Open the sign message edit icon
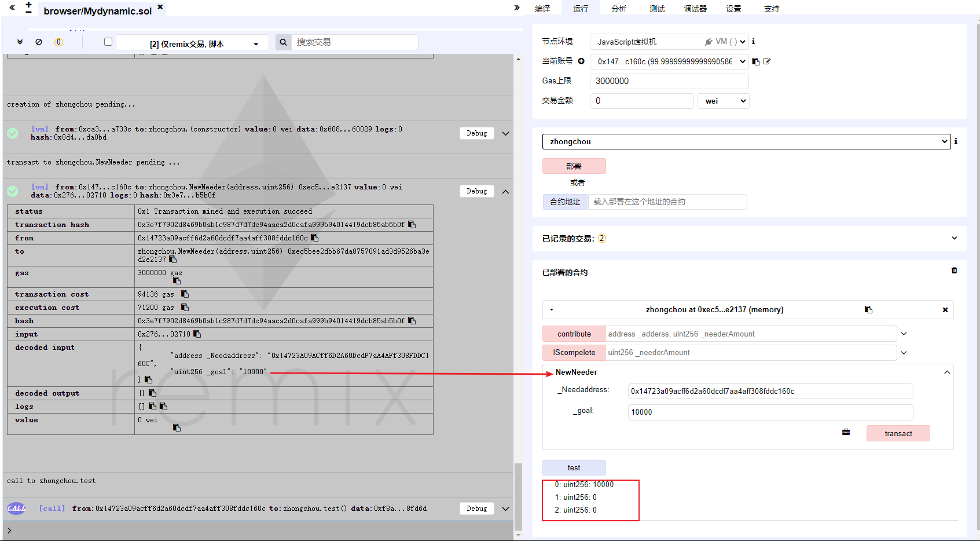The height and width of the screenshot is (541, 980). 766,61
